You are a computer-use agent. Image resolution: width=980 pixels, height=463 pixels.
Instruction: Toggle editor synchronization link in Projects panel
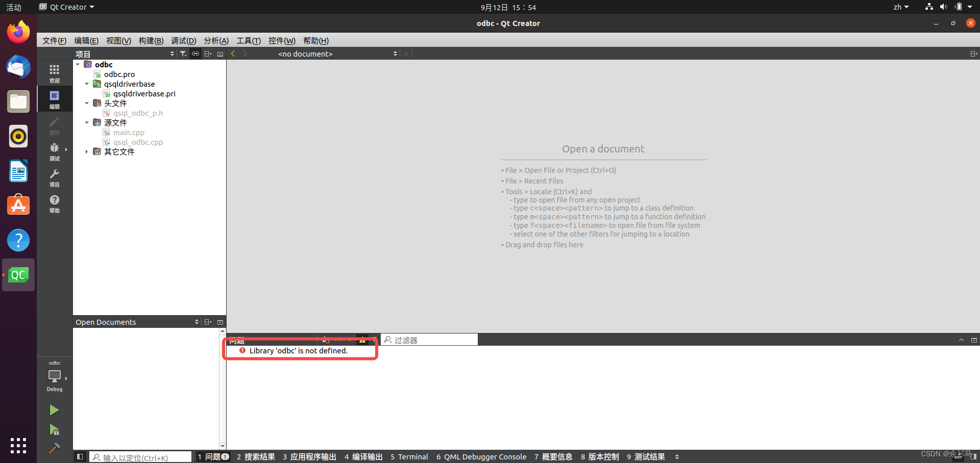click(x=195, y=54)
